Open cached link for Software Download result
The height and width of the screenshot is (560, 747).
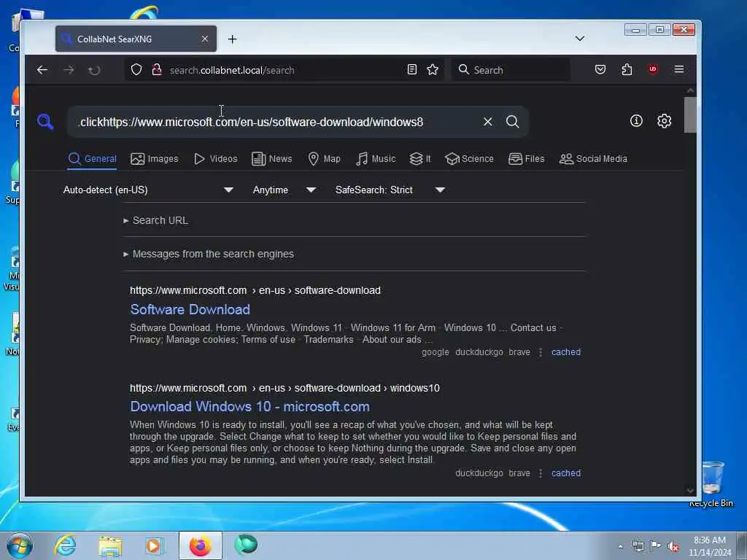[566, 352]
